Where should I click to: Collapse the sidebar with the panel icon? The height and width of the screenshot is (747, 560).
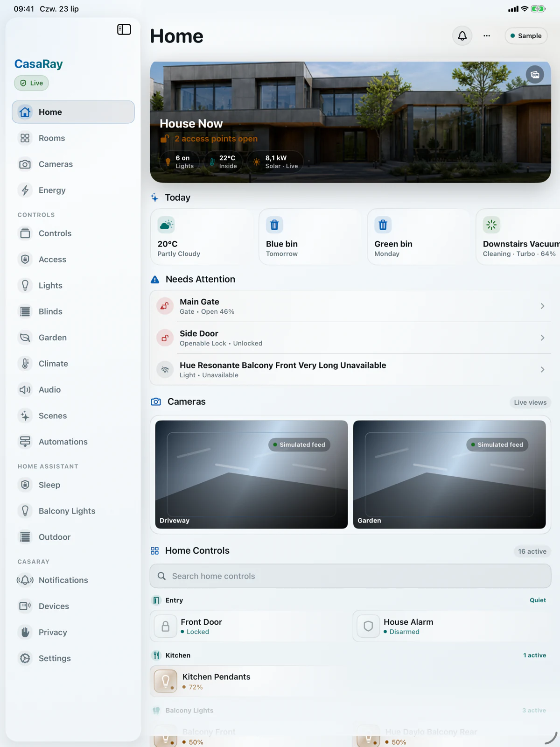tap(124, 30)
